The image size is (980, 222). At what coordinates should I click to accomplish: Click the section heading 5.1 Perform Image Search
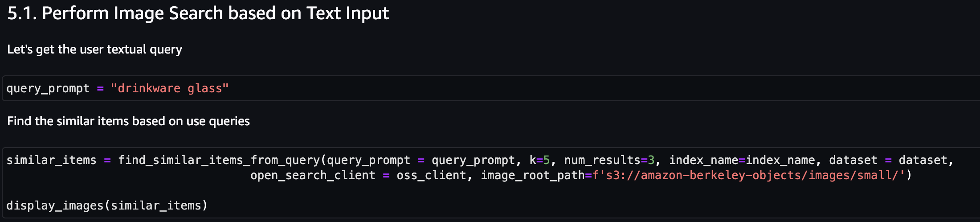coord(198,13)
